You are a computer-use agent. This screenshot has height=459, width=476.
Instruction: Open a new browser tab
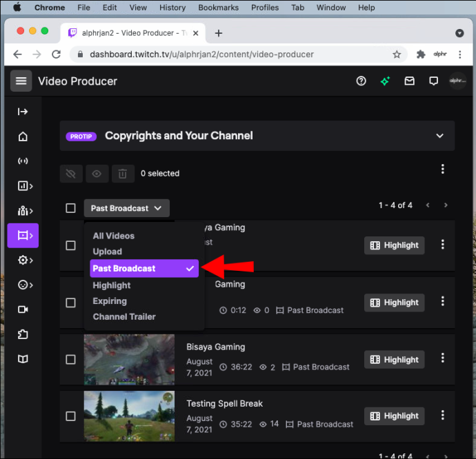click(218, 33)
